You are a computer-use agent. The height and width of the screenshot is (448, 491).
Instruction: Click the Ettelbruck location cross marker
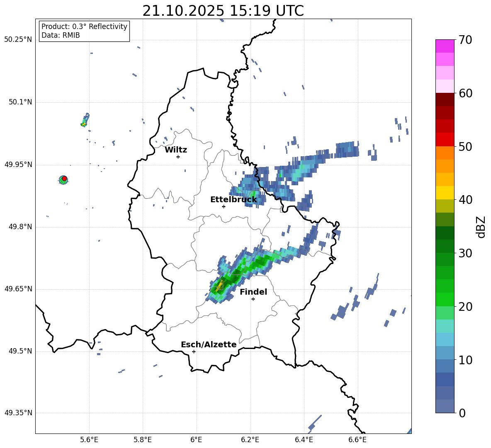[x=224, y=206]
